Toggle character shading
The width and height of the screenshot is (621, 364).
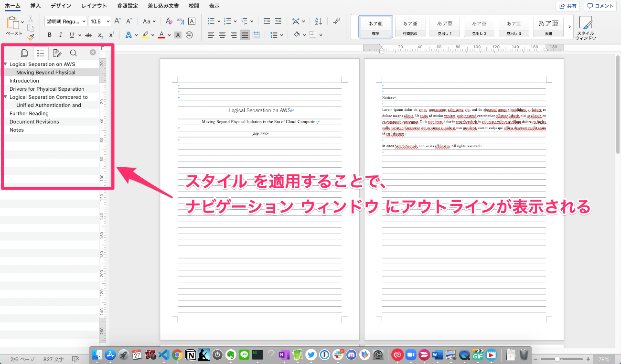(x=178, y=35)
